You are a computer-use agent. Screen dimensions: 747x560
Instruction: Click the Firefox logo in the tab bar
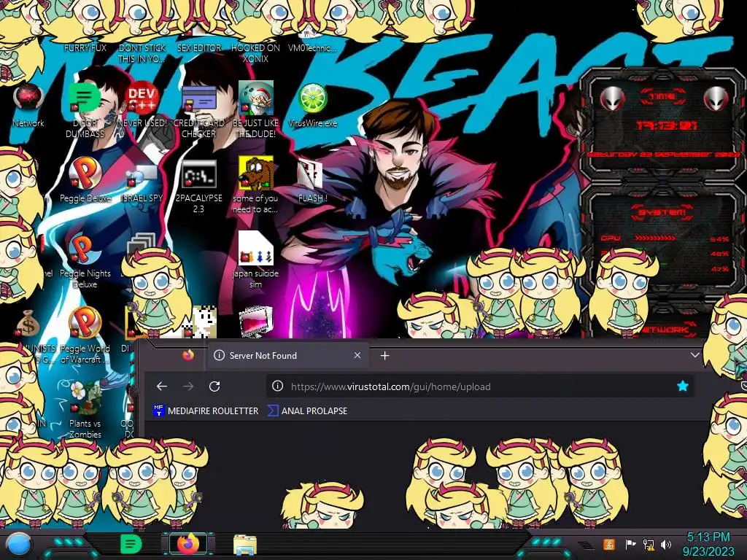188,355
